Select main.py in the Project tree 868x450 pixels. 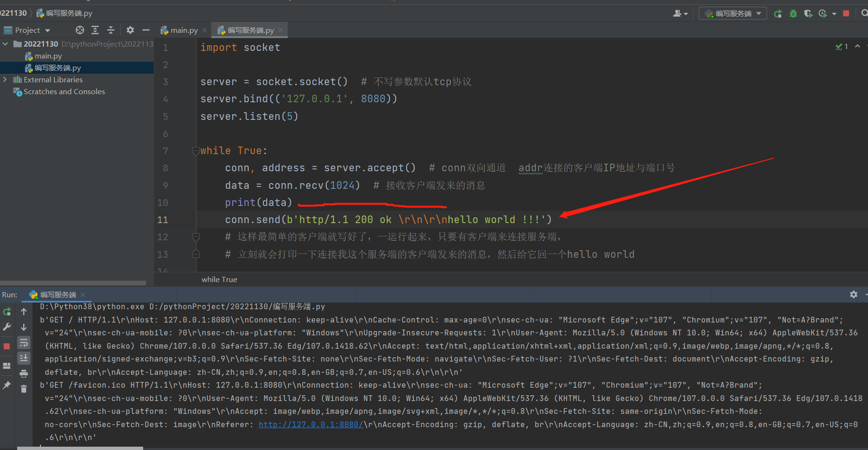pos(48,56)
